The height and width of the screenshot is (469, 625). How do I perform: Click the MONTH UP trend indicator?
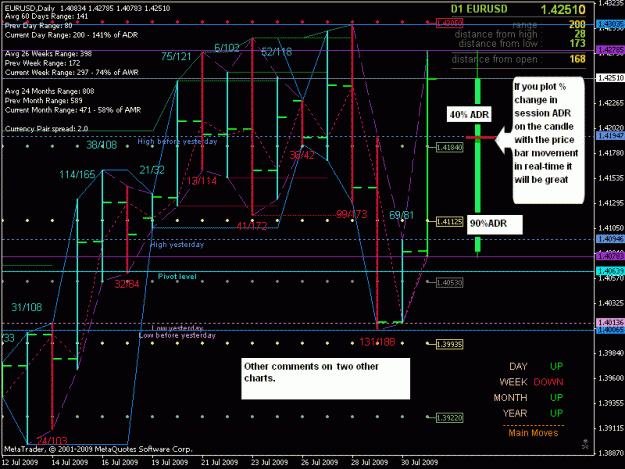(528, 398)
